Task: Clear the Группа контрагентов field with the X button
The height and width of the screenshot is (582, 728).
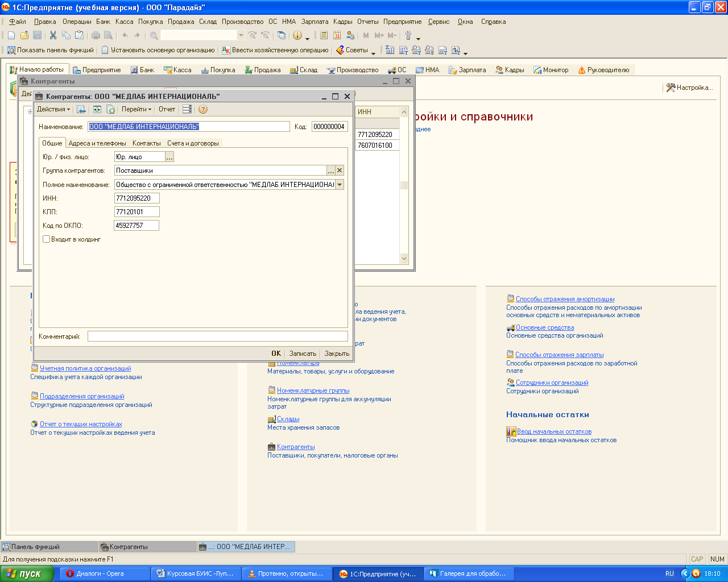Action: 340,171
